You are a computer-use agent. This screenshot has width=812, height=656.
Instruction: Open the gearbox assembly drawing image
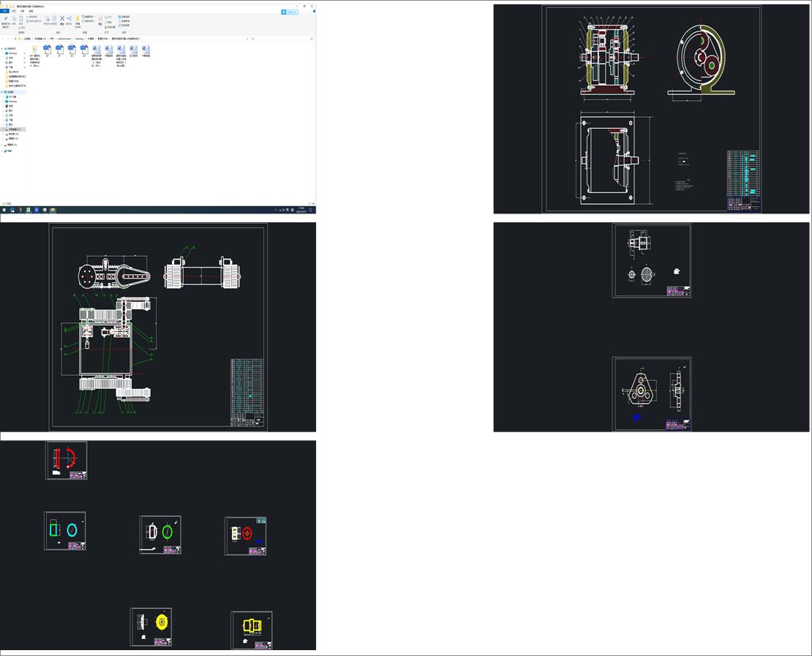tap(651, 109)
